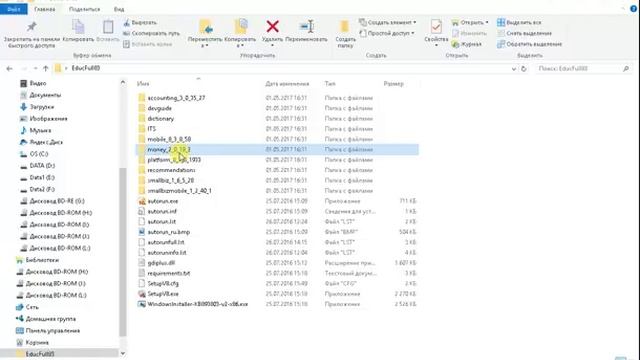Invert selection with Обратить выделение
Screen dimensions: 640x360
(529, 44)
